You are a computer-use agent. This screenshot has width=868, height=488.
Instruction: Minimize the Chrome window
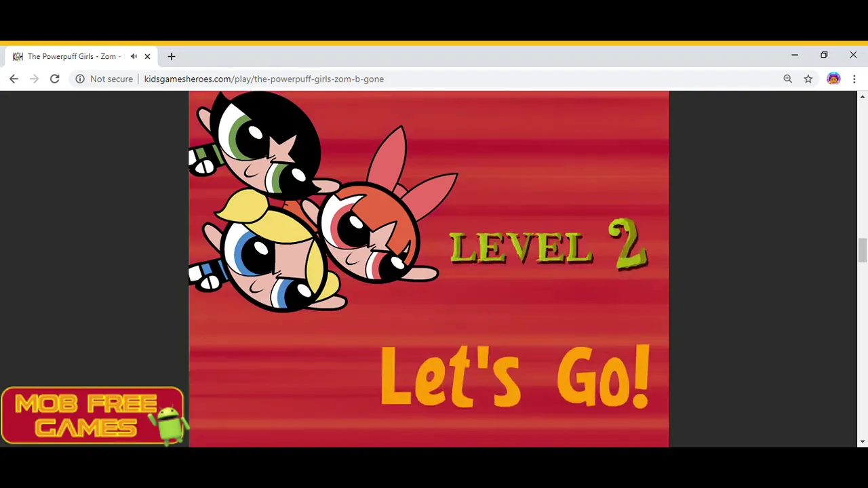pos(795,55)
